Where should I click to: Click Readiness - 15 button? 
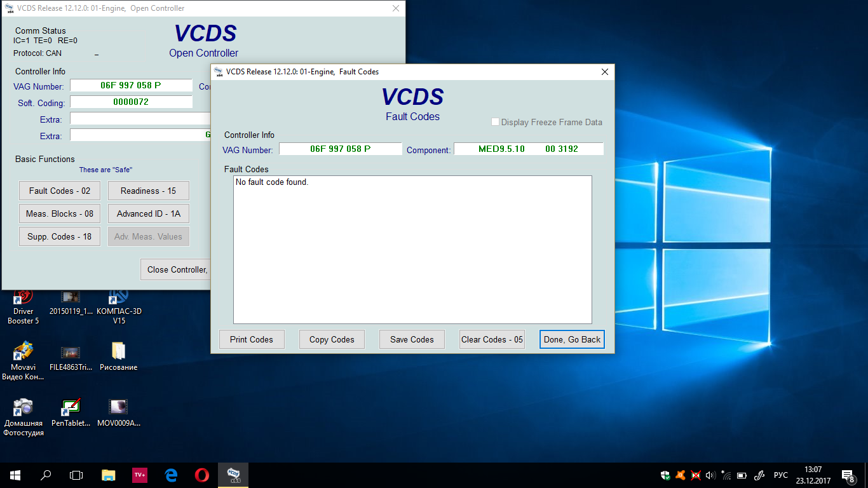(148, 191)
